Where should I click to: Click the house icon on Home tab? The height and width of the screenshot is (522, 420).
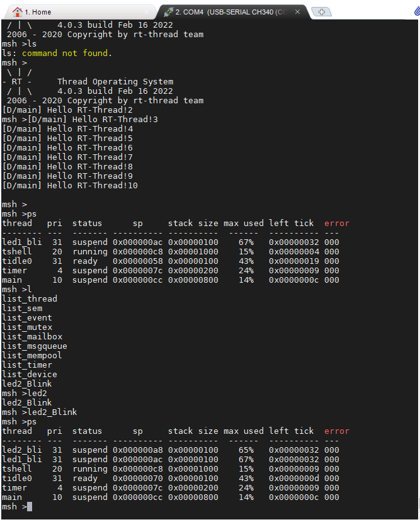click(x=18, y=12)
